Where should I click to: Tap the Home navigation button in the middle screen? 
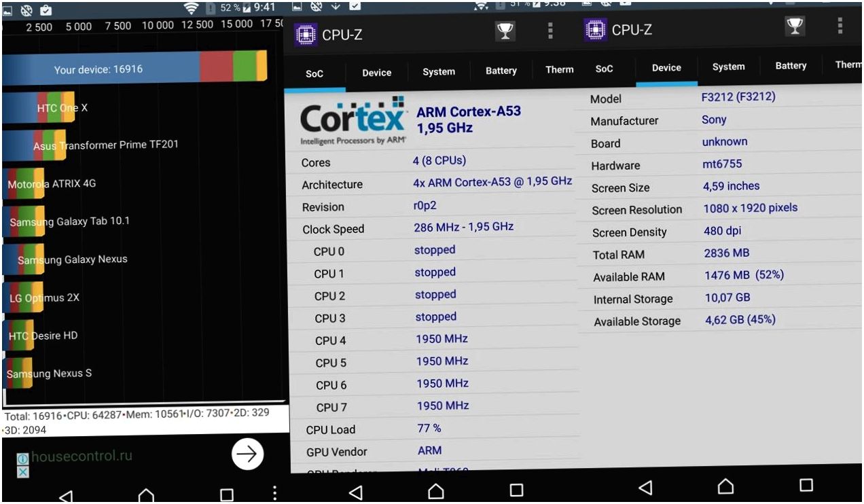pyautogui.click(x=436, y=490)
